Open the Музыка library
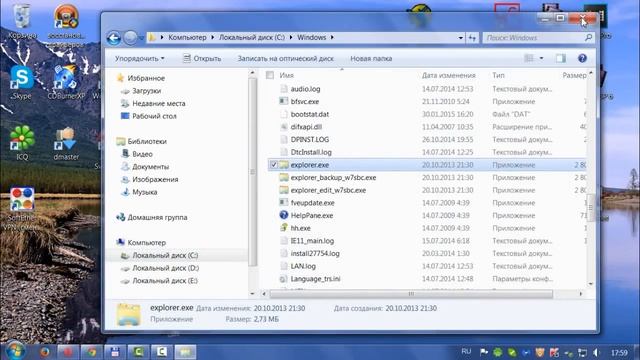This screenshot has height=360, width=640. point(144,192)
